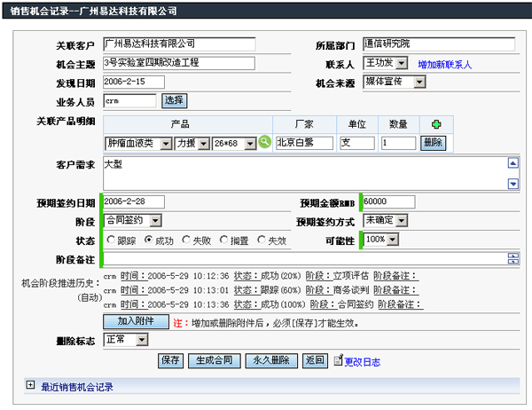The height and width of the screenshot is (410, 532).
Task: Click the 加入附件 button
Action: pyautogui.click(x=136, y=321)
